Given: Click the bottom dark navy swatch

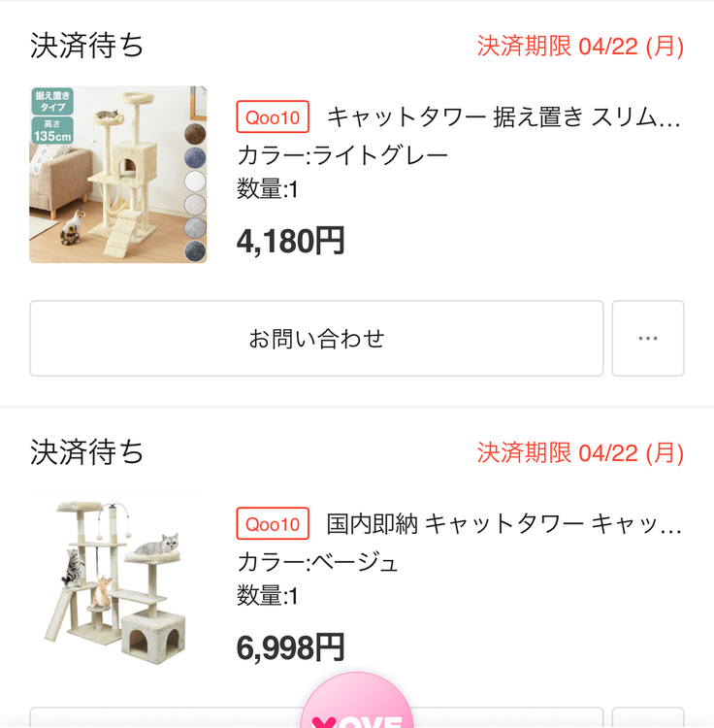Looking at the screenshot, I should point(195,250).
